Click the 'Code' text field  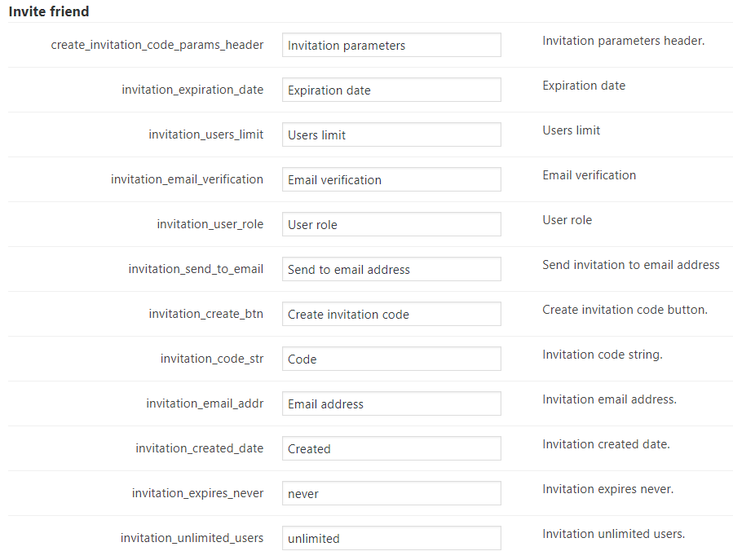(391, 359)
